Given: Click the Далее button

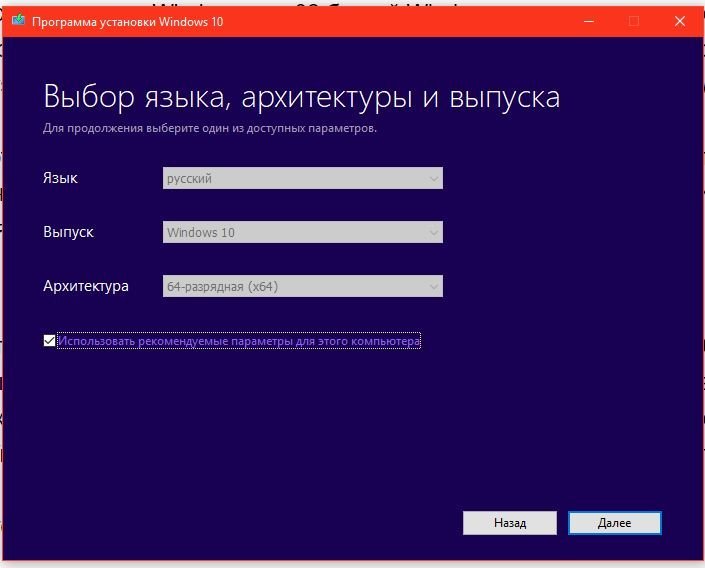Looking at the screenshot, I should (615, 523).
